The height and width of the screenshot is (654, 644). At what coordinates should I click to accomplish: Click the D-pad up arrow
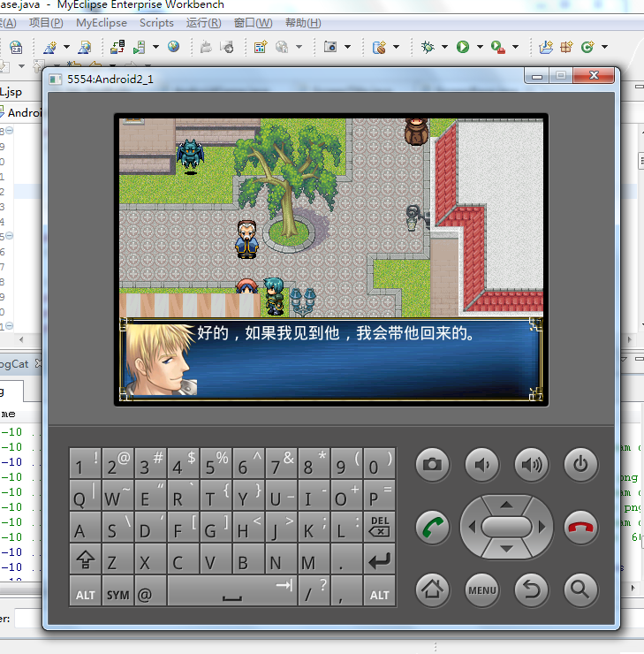coord(506,506)
